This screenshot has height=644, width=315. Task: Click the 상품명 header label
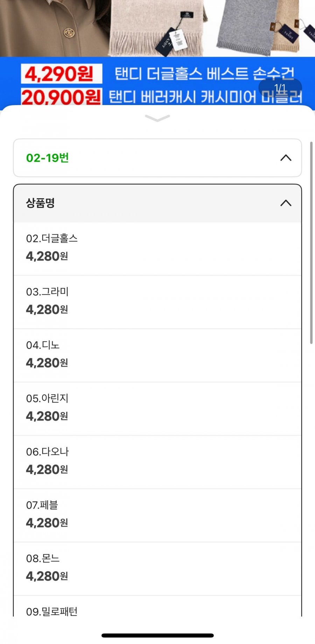pyautogui.click(x=41, y=203)
